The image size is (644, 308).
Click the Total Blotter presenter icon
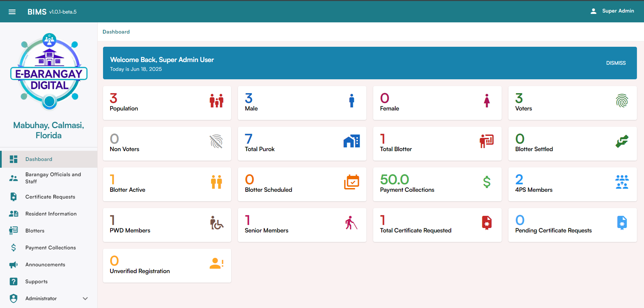click(x=487, y=141)
